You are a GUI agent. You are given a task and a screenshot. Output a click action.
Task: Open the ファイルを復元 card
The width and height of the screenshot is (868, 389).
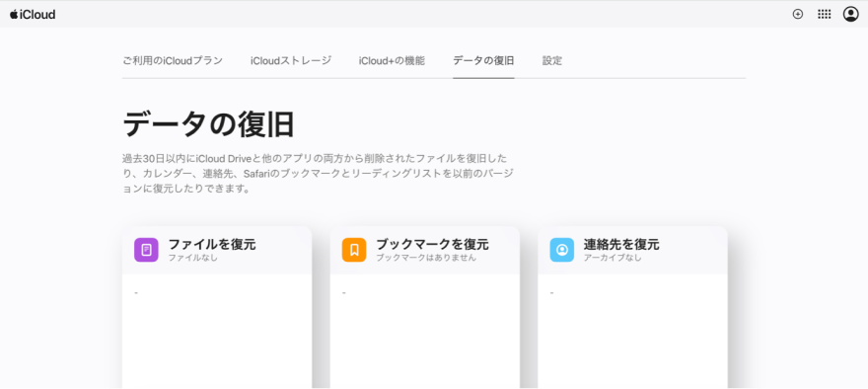click(x=217, y=307)
